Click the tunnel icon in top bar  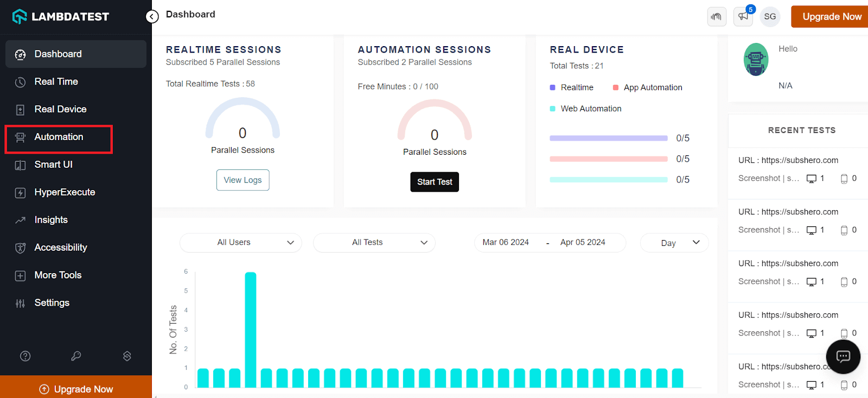(x=717, y=17)
